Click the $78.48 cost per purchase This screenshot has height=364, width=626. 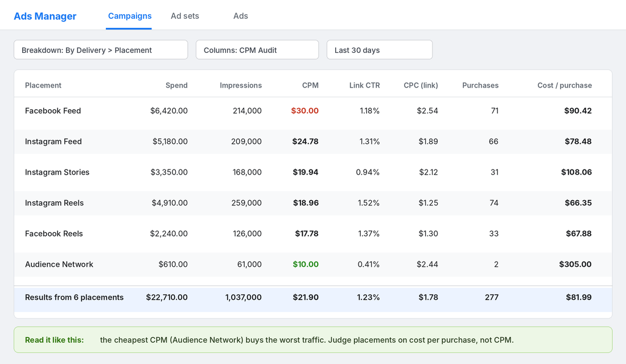coord(578,142)
